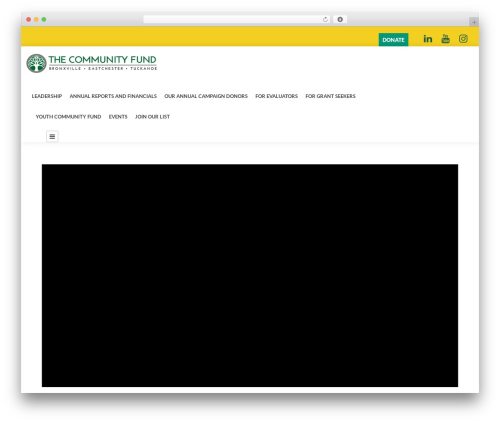Open Youth Community Fund menu item
The height and width of the screenshot is (423, 500).
(68, 117)
